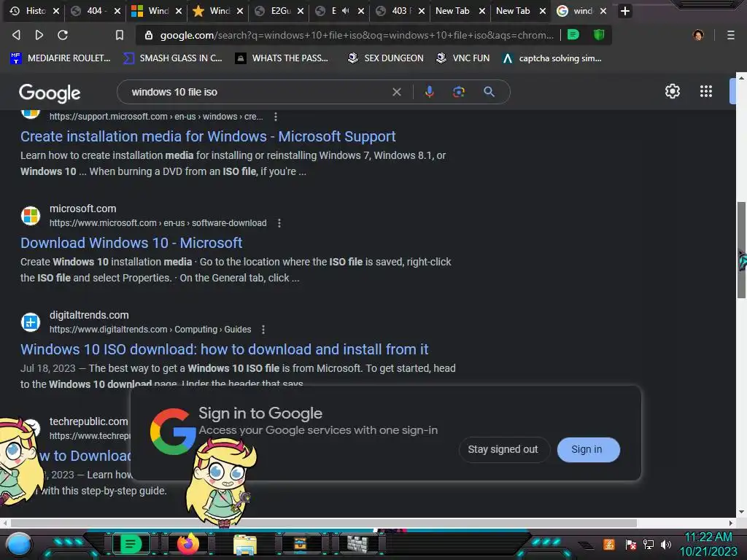Image resolution: width=747 pixels, height=560 pixels.
Task: Click into the Google search field
Action: (x=258, y=92)
